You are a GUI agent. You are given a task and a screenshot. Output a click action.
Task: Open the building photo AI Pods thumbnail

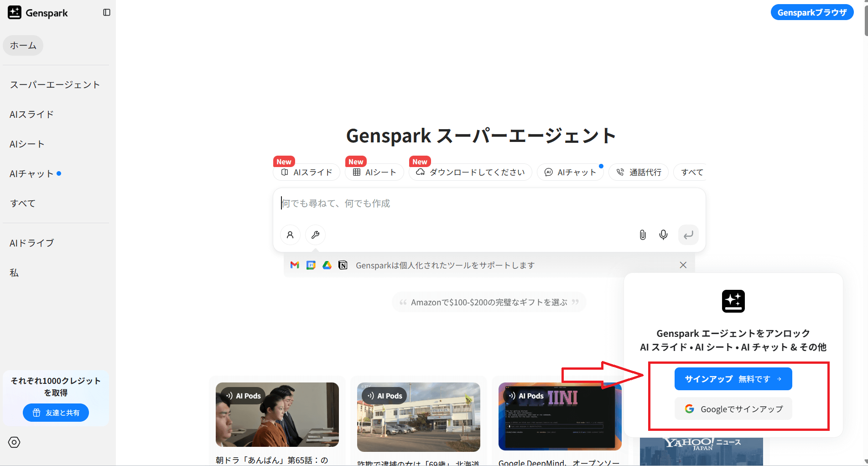pyautogui.click(x=419, y=417)
